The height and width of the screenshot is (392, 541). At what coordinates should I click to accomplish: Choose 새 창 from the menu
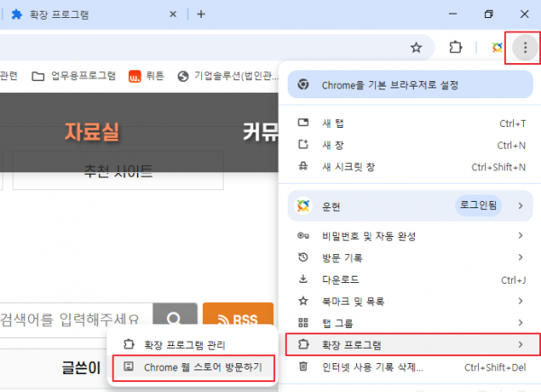pos(410,145)
